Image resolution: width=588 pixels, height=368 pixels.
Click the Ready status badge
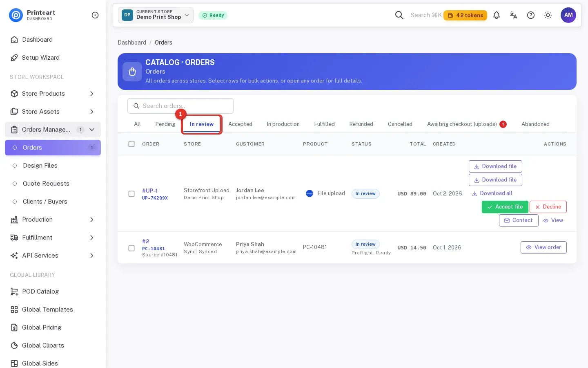click(213, 15)
